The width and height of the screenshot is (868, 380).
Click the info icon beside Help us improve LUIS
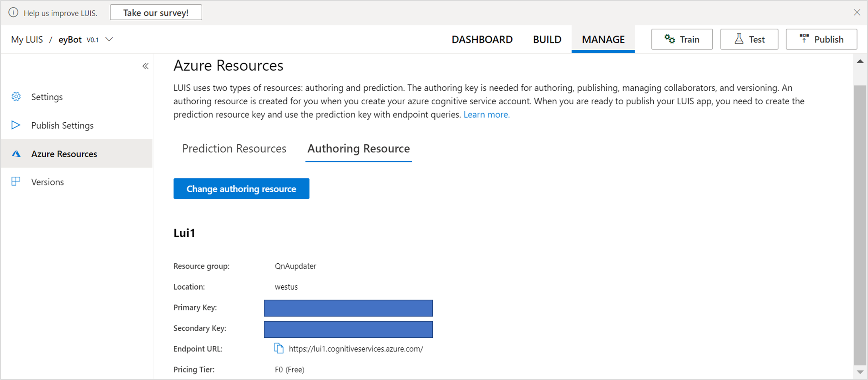pyautogui.click(x=14, y=13)
